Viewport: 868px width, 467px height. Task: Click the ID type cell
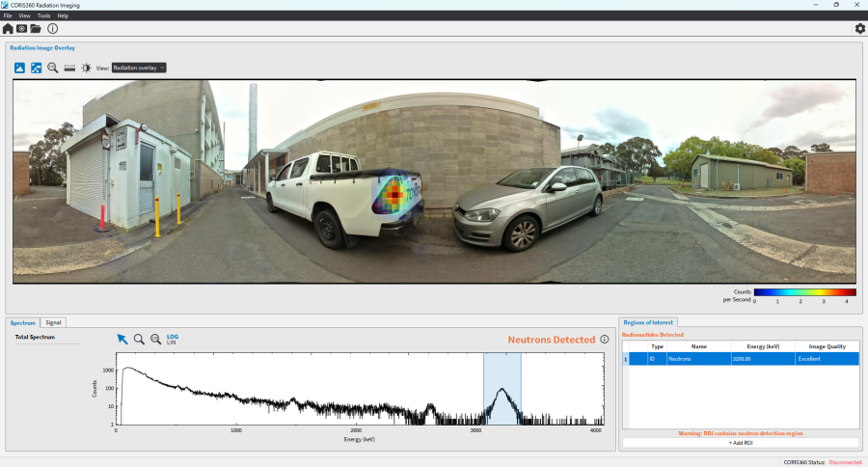click(657, 358)
